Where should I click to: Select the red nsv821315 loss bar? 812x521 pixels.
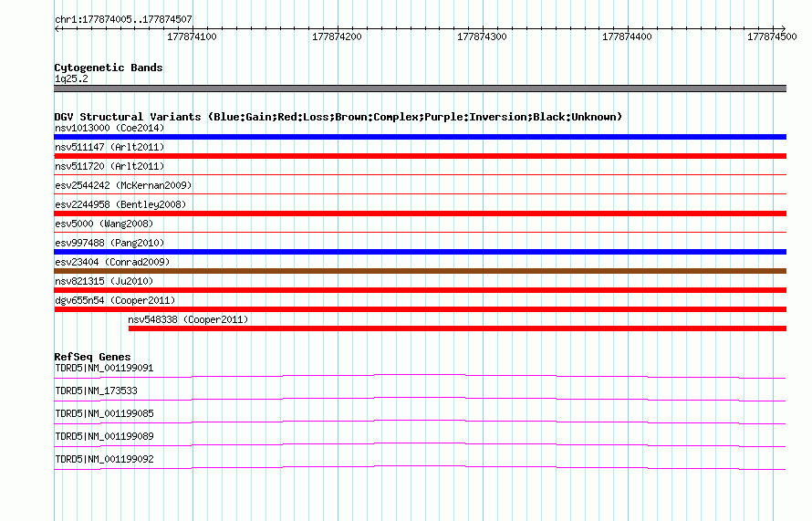pos(420,290)
